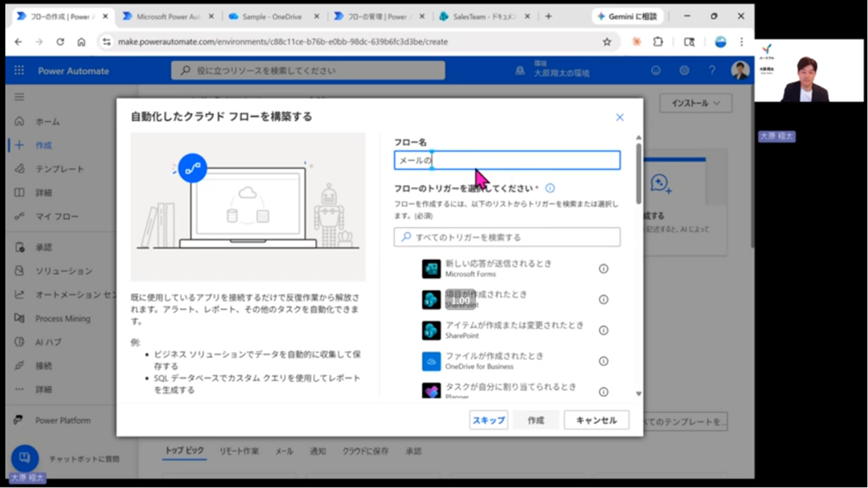Show info for Planner タスク trigger
This screenshot has width=868, height=488.
(603, 392)
